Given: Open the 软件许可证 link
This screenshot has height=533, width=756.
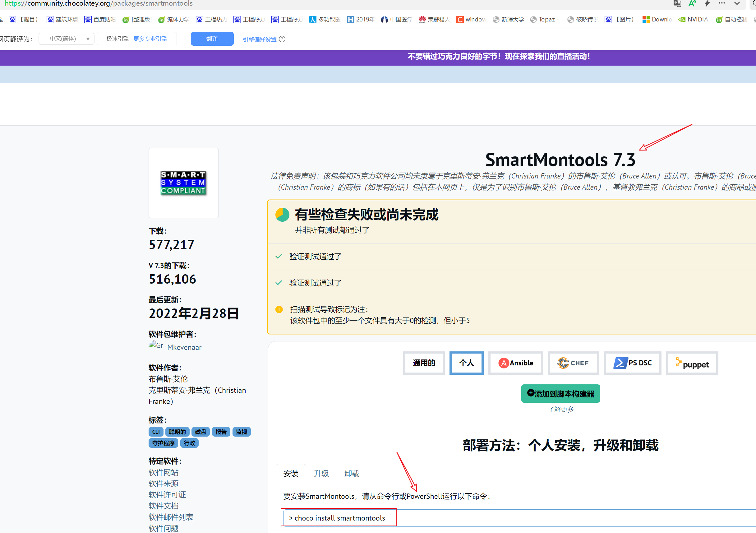Looking at the screenshot, I should tap(167, 494).
